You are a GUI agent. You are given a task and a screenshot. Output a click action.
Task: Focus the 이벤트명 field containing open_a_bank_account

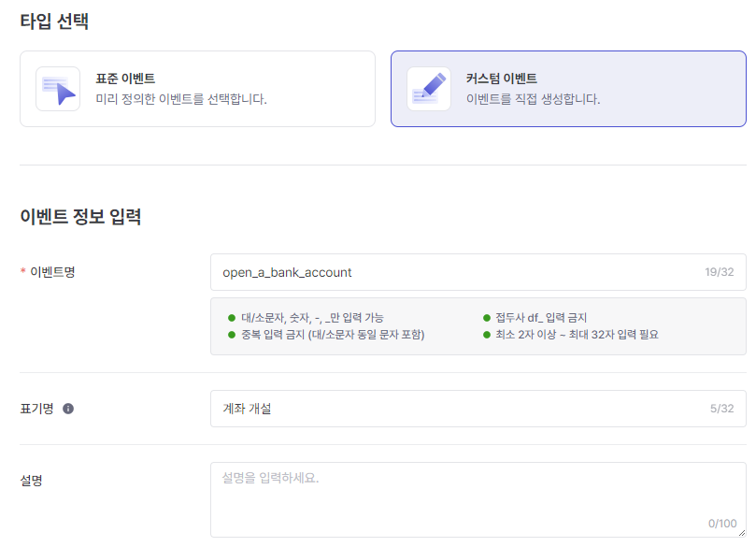point(449,272)
